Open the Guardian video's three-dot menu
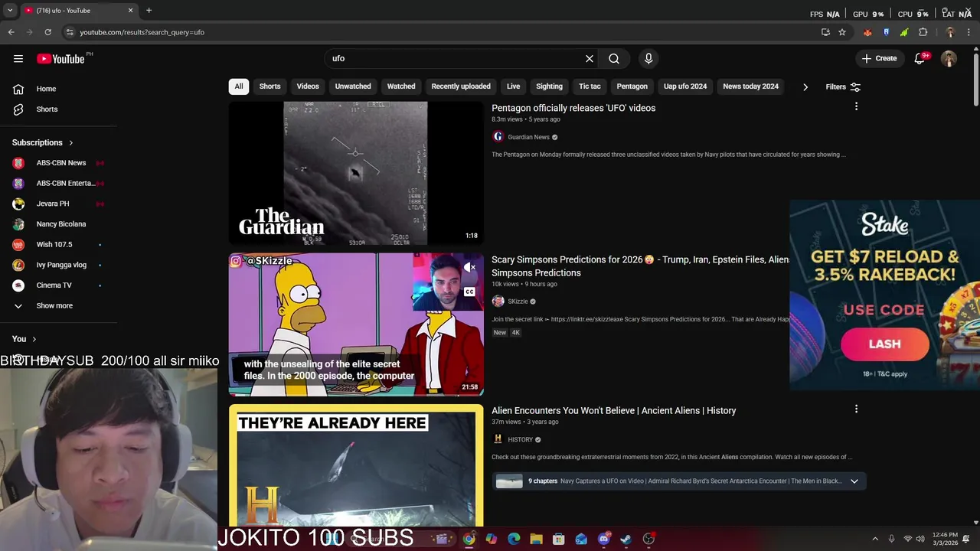This screenshot has width=980, height=551. pyautogui.click(x=856, y=106)
